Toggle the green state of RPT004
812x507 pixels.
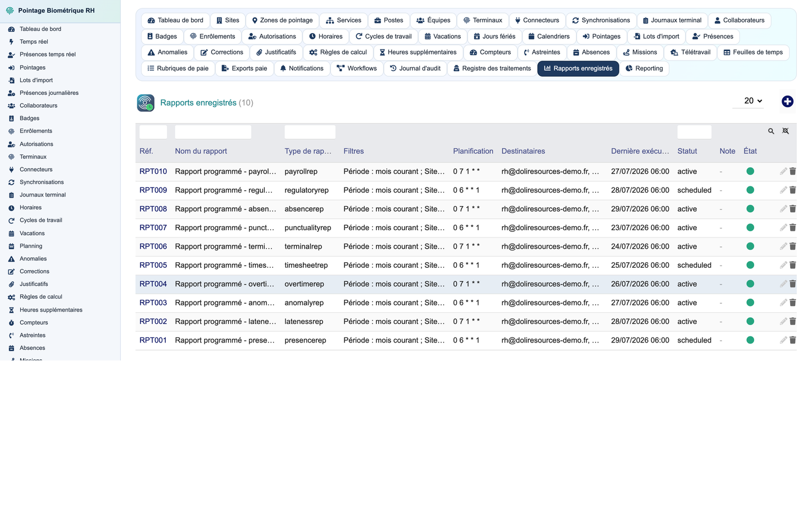pos(750,284)
